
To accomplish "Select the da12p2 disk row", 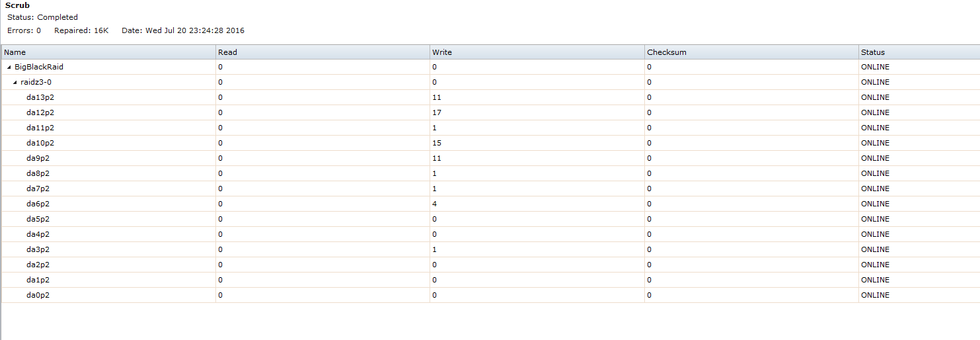I will [490, 112].
